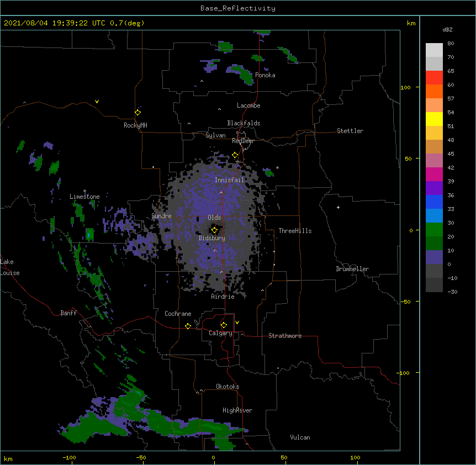Click the Stettler city label
This screenshot has width=476, height=465.
(x=350, y=131)
